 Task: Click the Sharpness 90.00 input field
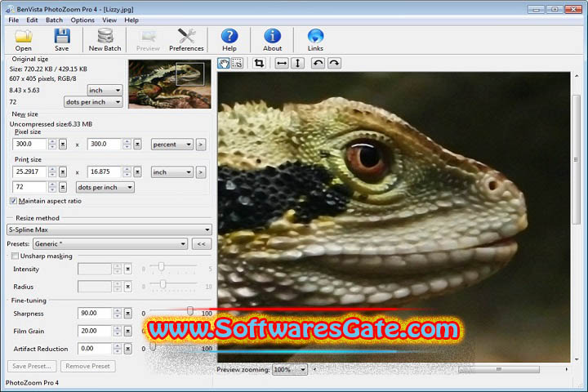click(95, 314)
